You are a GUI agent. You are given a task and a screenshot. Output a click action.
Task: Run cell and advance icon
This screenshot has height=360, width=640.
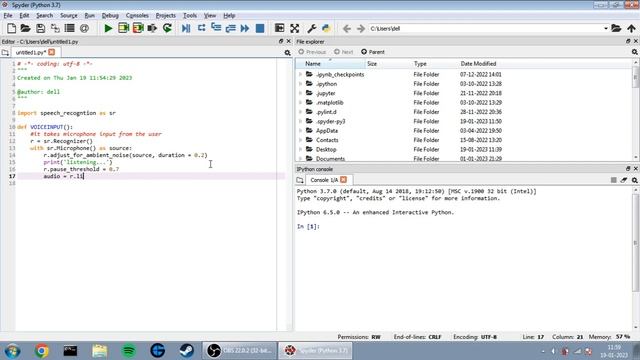[138, 28]
